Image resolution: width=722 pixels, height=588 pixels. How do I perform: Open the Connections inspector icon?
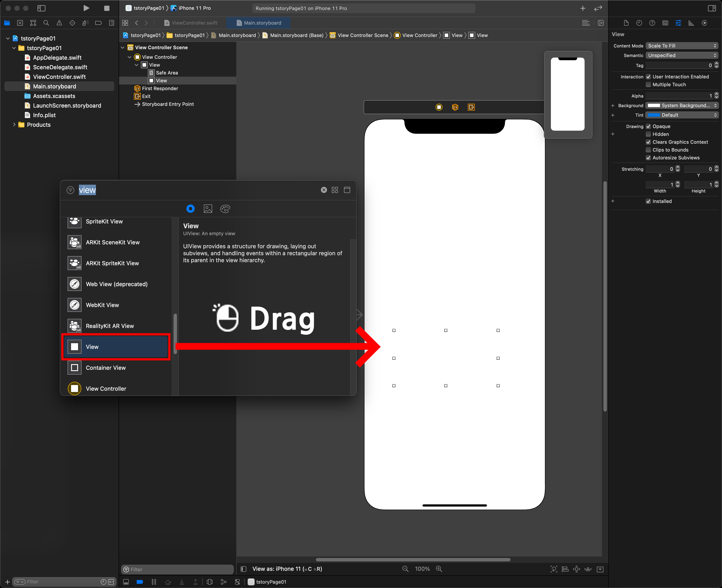pos(704,23)
